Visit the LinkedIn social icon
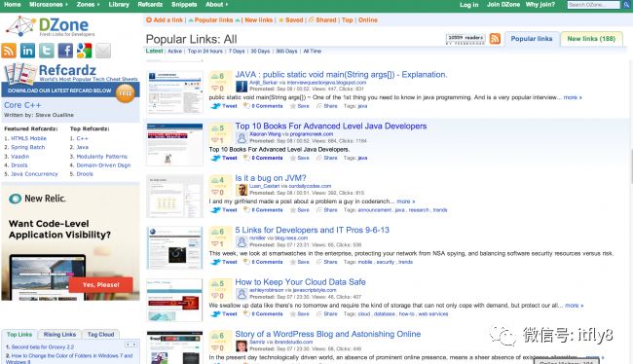Viewport: 633px width, 364px height. click(27, 51)
